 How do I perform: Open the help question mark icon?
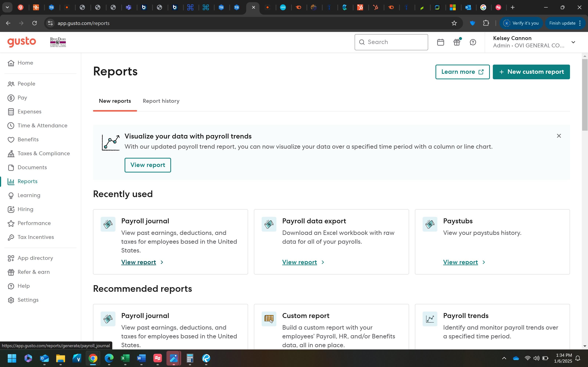coord(473,42)
